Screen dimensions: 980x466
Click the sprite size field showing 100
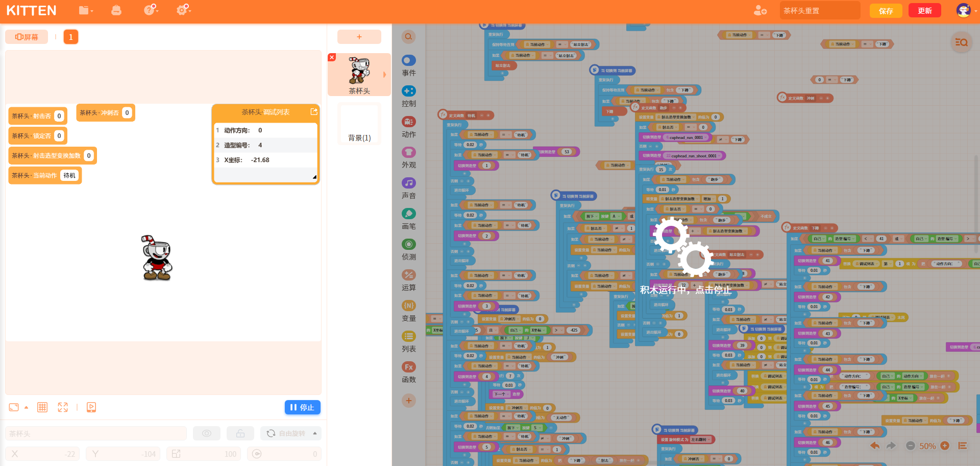click(204, 454)
